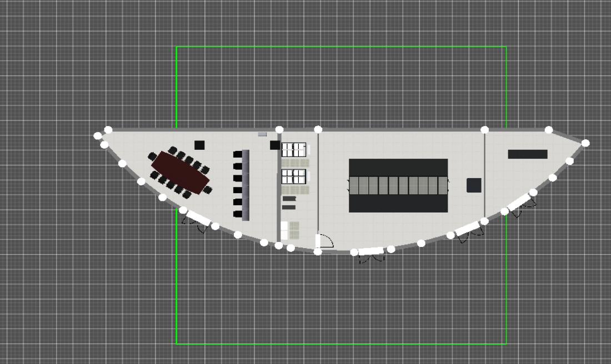The height and width of the screenshot is (364, 611).
Task: Select the upper white-framed window unit
Action: pos(294,150)
